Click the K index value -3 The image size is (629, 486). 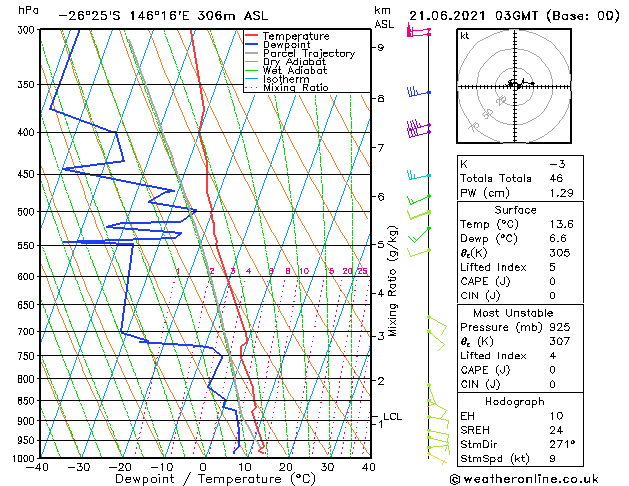click(x=557, y=164)
